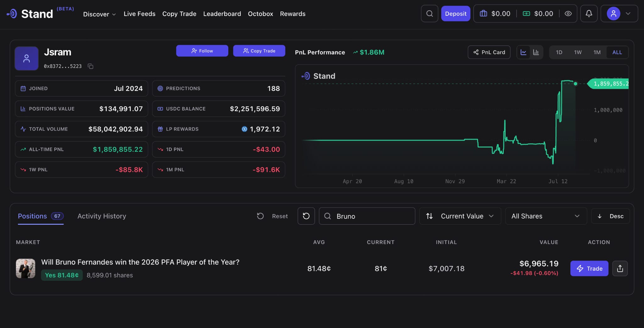Switch to bar chart view

coord(536,52)
